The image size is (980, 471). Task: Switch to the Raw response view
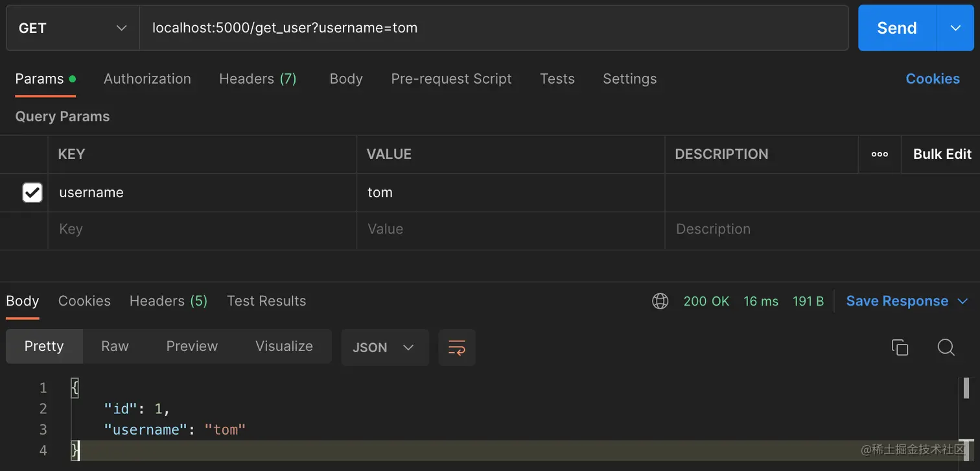[x=115, y=346]
